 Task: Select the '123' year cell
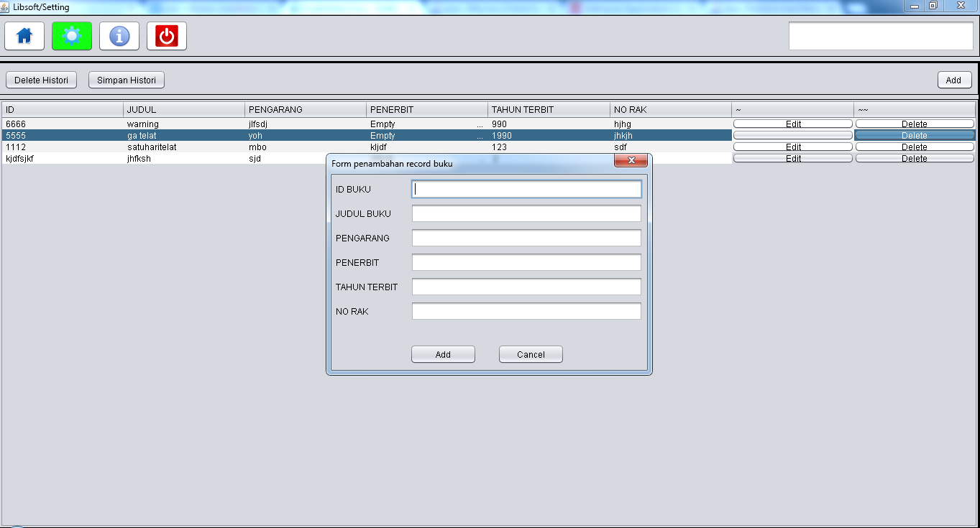(549, 147)
